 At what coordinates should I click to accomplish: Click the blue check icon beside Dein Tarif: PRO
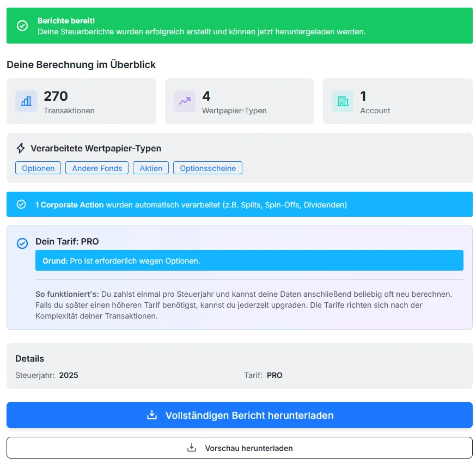22,243
